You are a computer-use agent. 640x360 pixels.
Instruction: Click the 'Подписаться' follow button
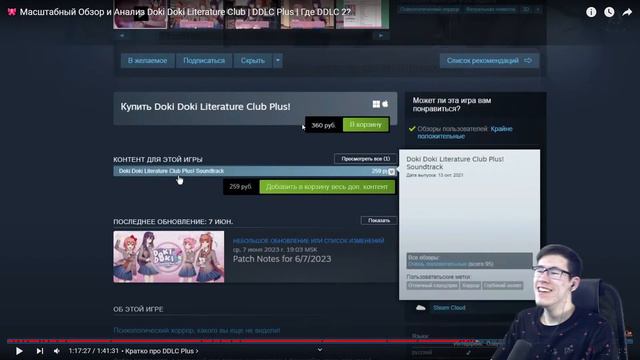tap(204, 60)
